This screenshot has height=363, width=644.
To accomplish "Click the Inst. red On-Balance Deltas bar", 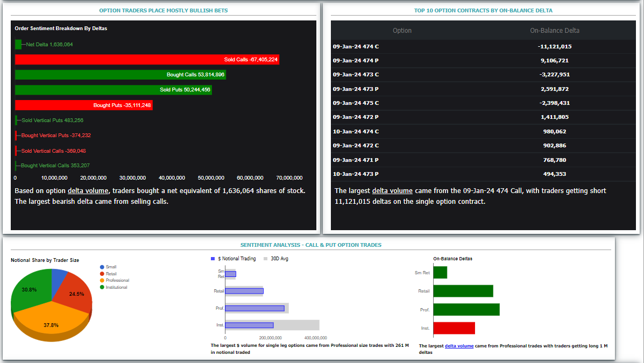I will click(454, 328).
